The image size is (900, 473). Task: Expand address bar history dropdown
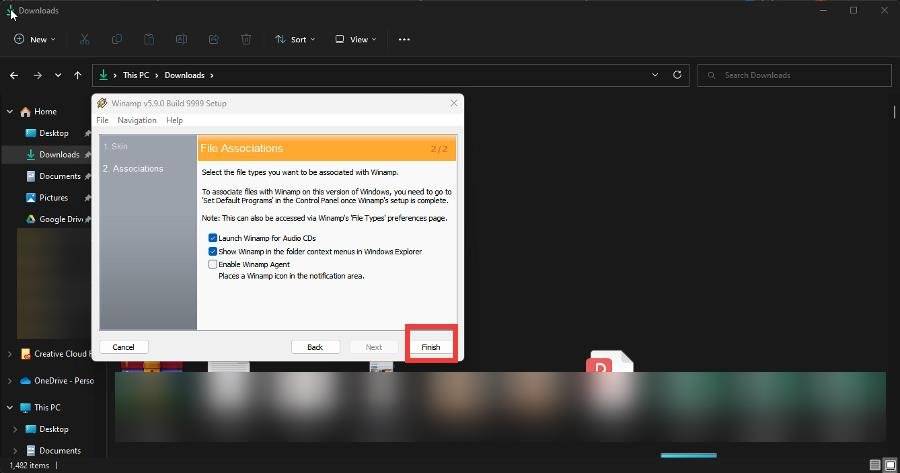coord(655,75)
